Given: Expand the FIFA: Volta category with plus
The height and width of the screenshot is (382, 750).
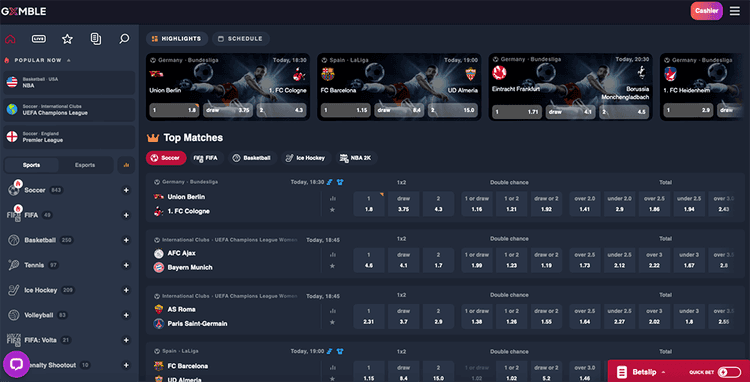Looking at the screenshot, I should point(126,340).
